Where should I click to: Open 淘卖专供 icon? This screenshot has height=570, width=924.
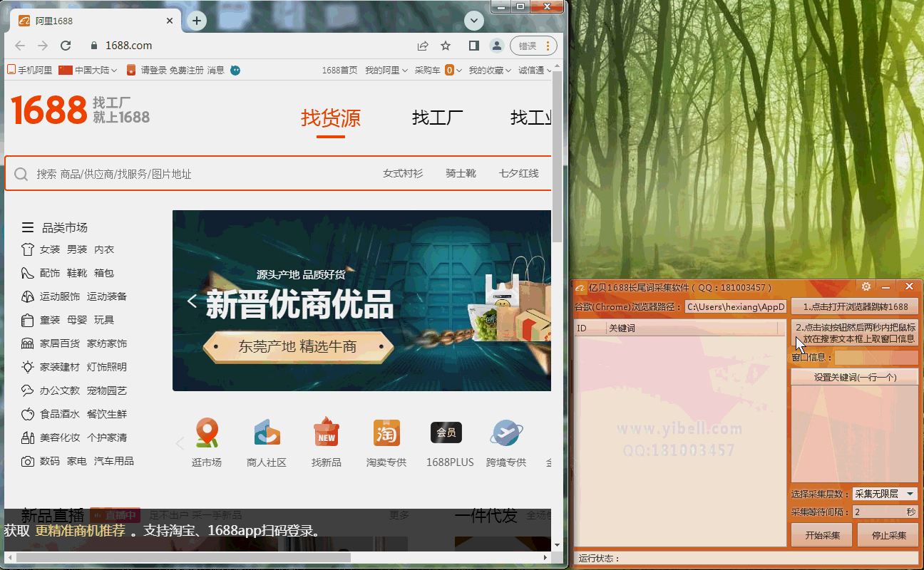pos(386,432)
